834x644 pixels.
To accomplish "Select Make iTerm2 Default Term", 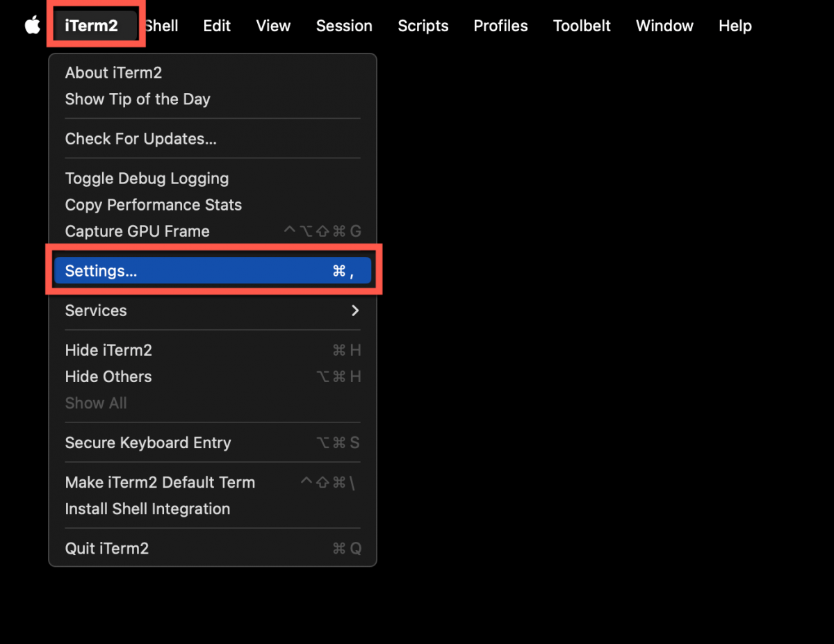I will (213, 482).
